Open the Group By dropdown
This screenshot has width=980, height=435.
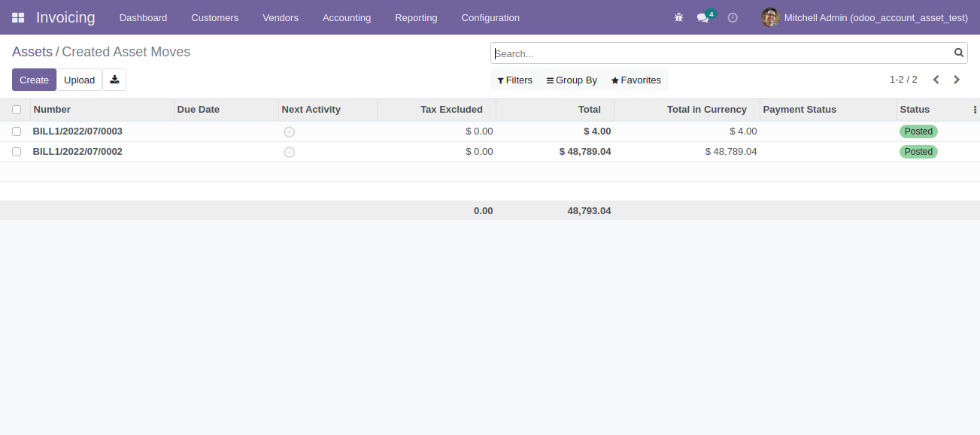click(572, 80)
